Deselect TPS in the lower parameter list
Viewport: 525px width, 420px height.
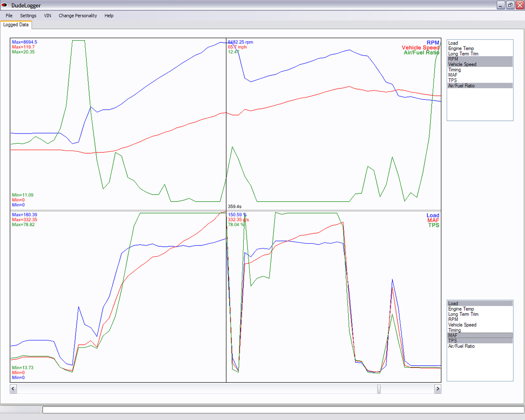pos(480,341)
